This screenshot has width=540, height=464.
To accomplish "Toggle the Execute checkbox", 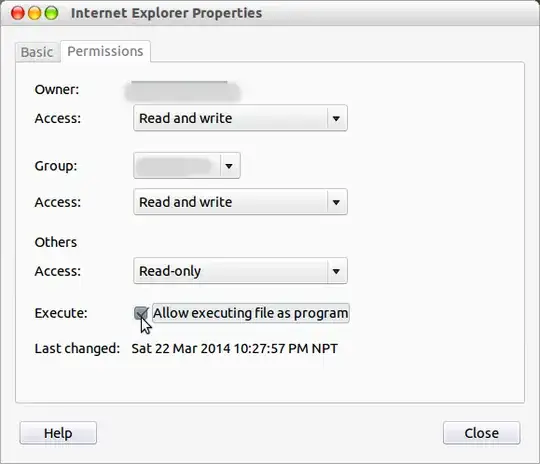I will pos(141,313).
